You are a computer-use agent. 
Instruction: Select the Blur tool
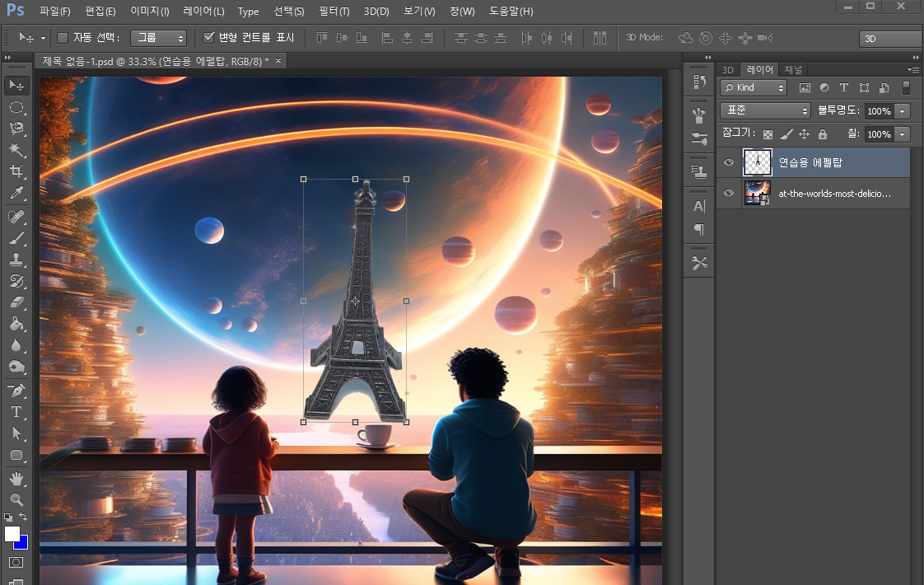click(16, 345)
